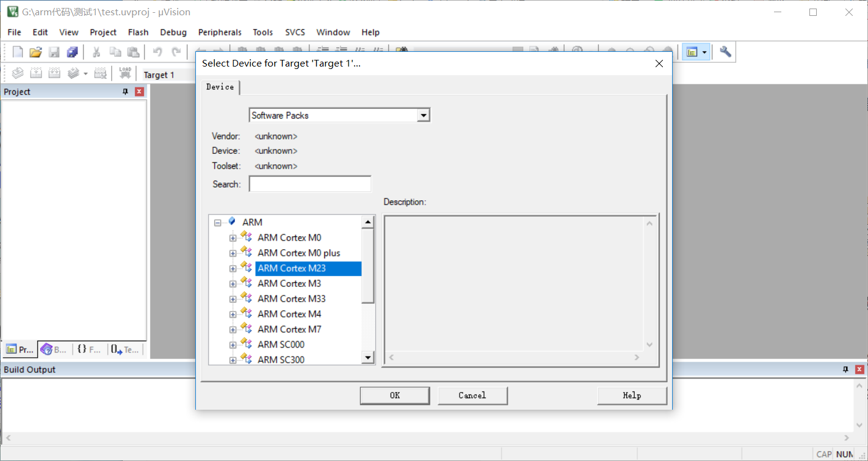This screenshot has height=461, width=868.
Task: Click the Cancel button
Action: [x=472, y=396]
